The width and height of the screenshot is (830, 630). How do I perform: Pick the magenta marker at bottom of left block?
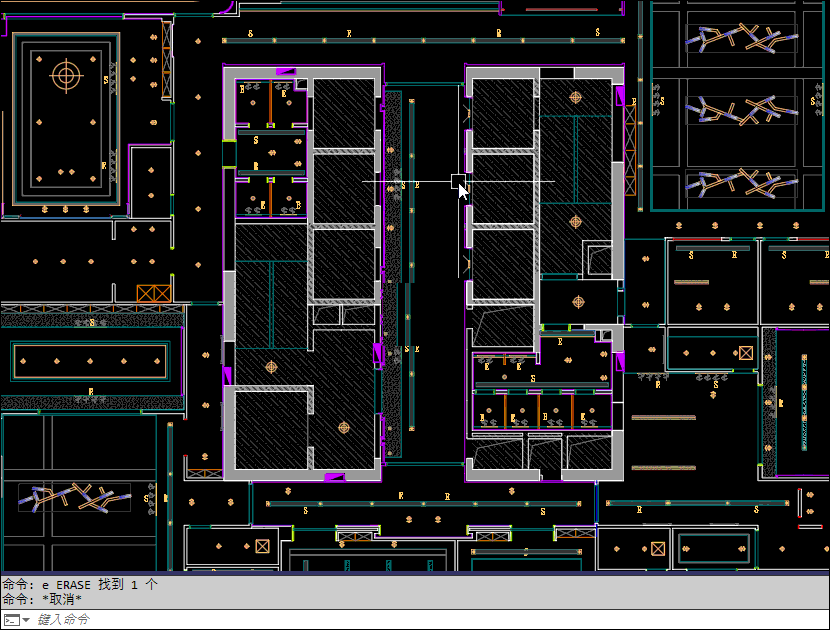[335, 477]
